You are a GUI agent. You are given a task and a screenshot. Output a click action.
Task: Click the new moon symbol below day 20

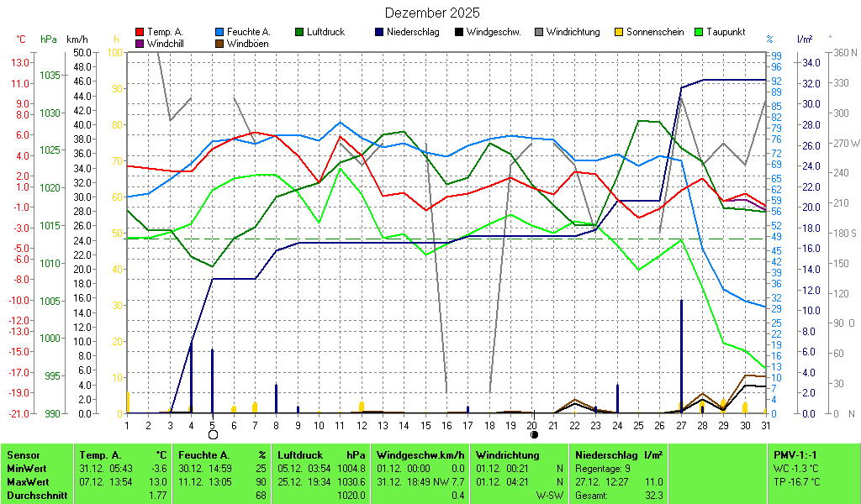pos(534,434)
